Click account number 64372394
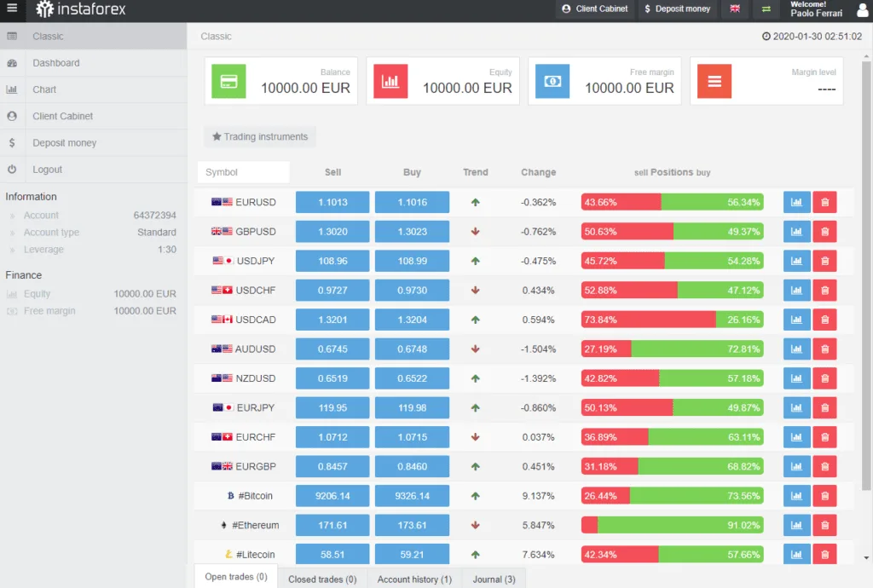Image resolution: width=873 pixels, height=588 pixels. [155, 216]
